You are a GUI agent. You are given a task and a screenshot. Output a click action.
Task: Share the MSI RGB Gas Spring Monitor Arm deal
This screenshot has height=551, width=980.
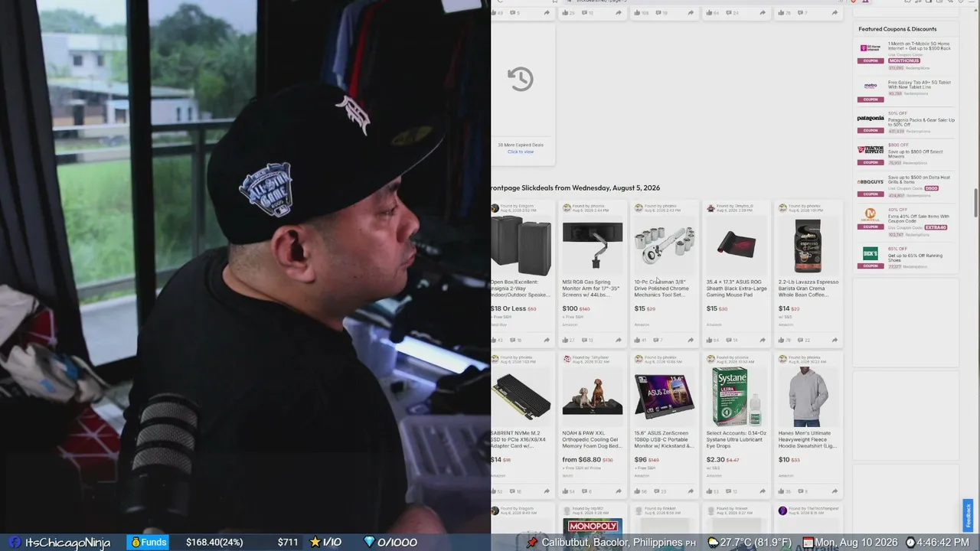(x=619, y=340)
